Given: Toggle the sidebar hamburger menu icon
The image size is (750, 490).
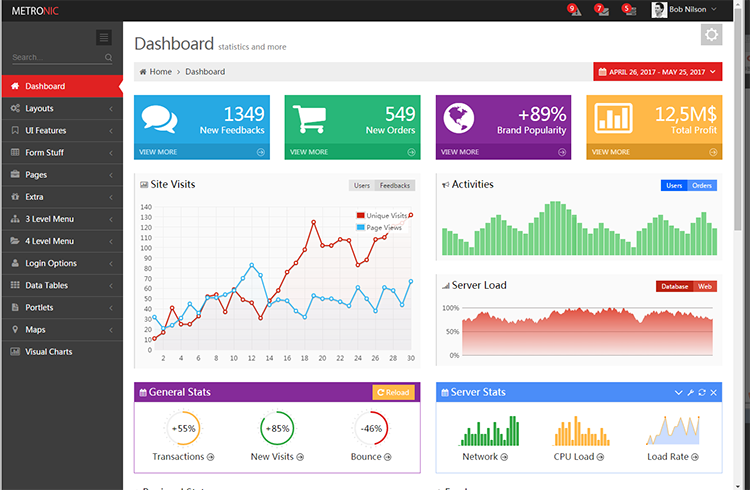Looking at the screenshot, I should coord(104,37).
